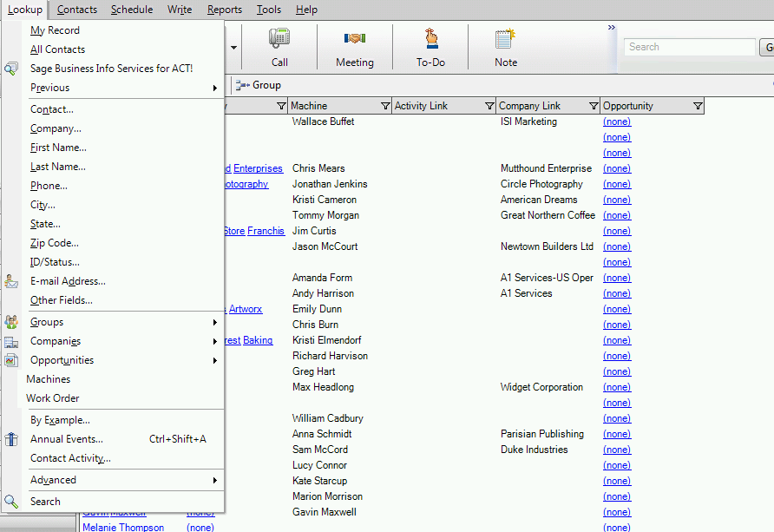Look up by ID/Status...
Image resolution: width=774 pixels, height=532 pixels.
55,263
